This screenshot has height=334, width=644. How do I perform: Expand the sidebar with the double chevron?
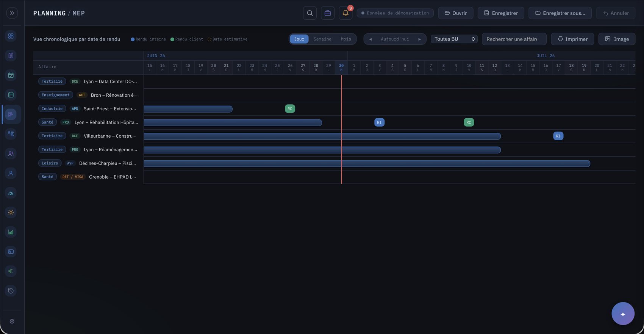pos(12,13)
